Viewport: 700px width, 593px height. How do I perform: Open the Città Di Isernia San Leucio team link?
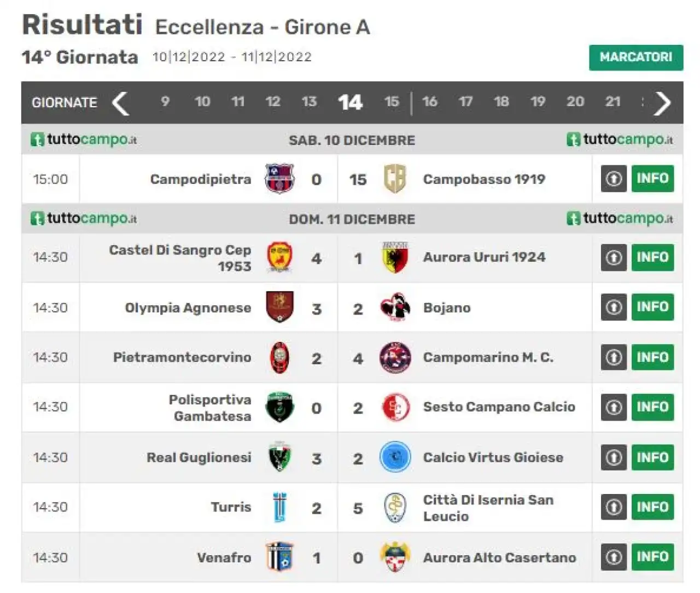click(x=488, y=508)
